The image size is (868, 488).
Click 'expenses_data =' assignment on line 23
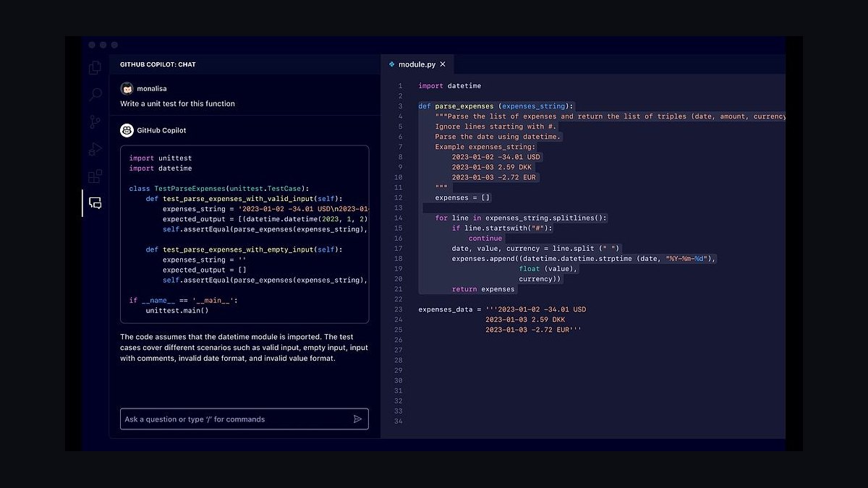click(450, 309)
